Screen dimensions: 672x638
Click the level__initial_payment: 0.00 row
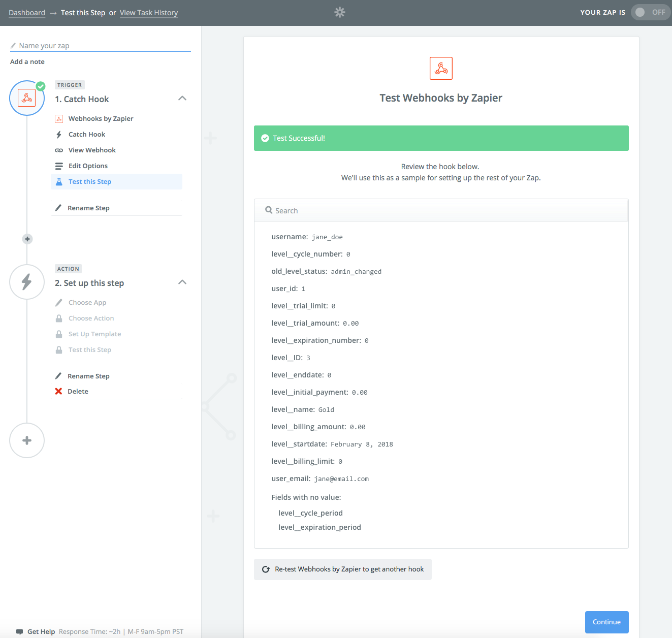(x=319, y=393)
